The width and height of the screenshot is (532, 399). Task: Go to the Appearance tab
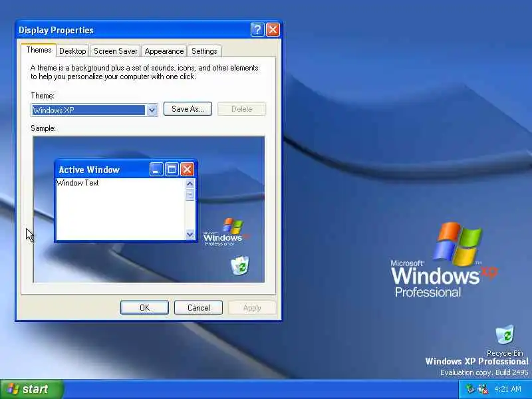(164, 51)
